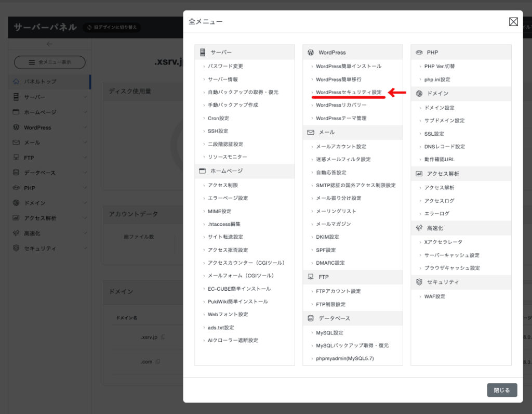Click sidebar WordPress logo icon
532x414 pixels.
[16, 127]
